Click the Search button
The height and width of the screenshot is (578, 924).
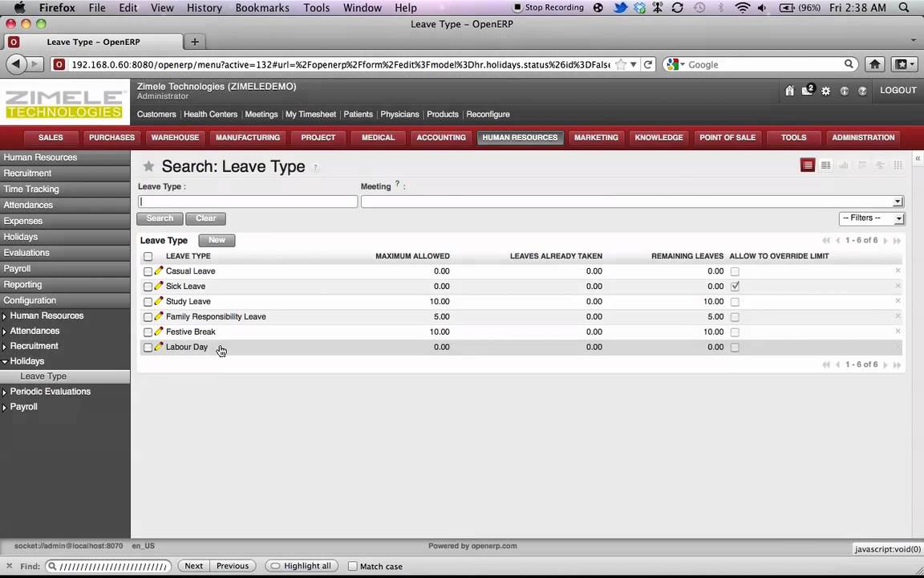click(x=160, y=218)
